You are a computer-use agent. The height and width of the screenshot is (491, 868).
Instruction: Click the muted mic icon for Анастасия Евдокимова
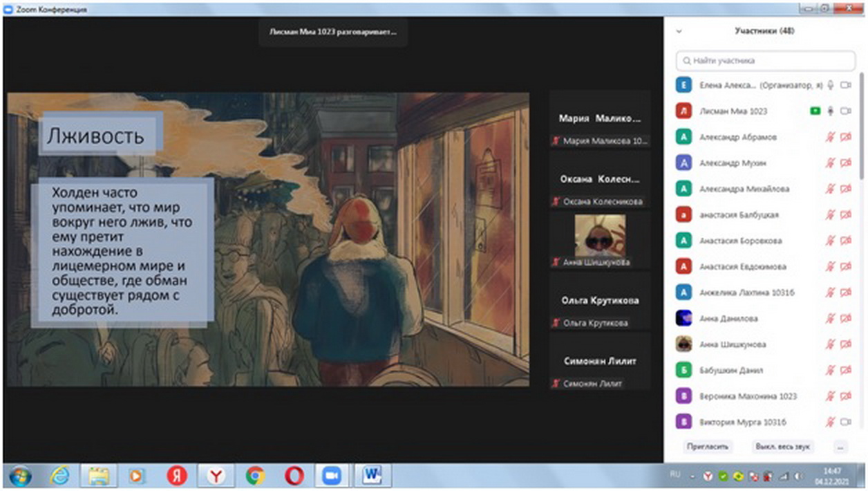coord(830,266)
